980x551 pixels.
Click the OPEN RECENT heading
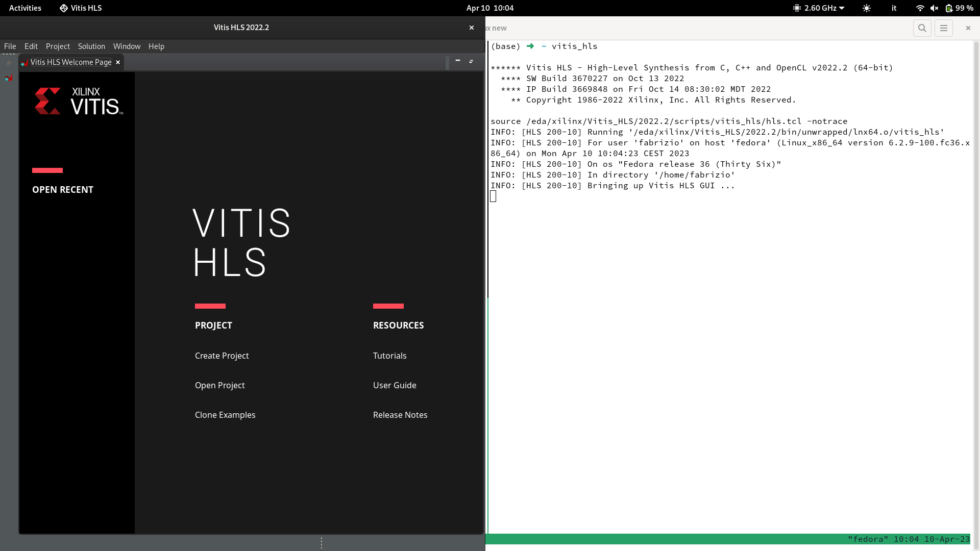[63, 190]
